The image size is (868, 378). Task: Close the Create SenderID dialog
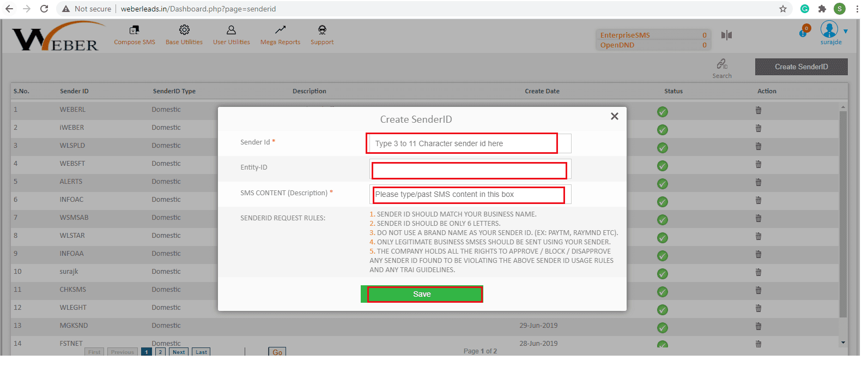point(614,116)
